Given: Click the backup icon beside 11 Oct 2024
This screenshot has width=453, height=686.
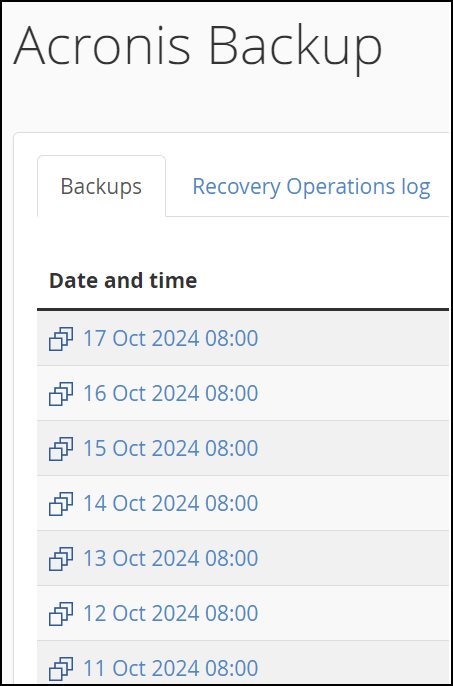Looking at the screenshot, I should point(61,669).
